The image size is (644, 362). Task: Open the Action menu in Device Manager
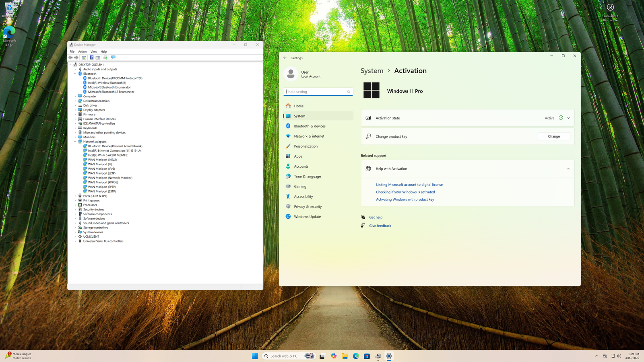82,51
